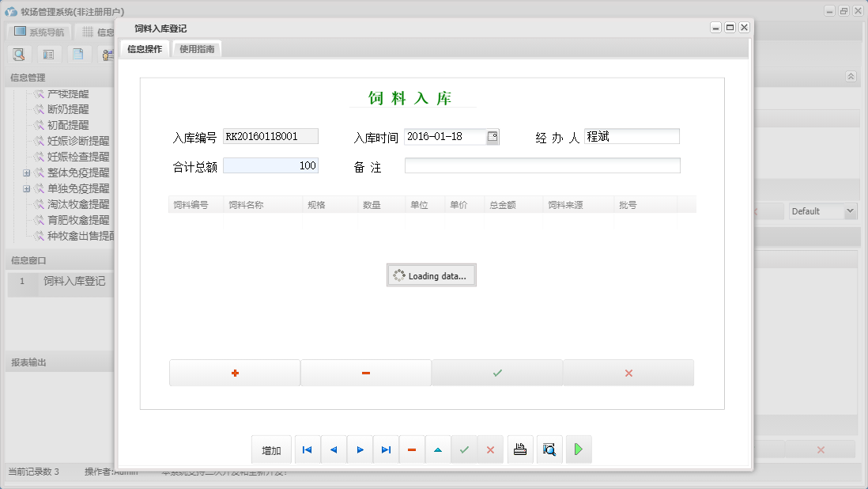Expand the 整体免疫提醒 tree node
This screenshot has width=868, height=489.
26,172
